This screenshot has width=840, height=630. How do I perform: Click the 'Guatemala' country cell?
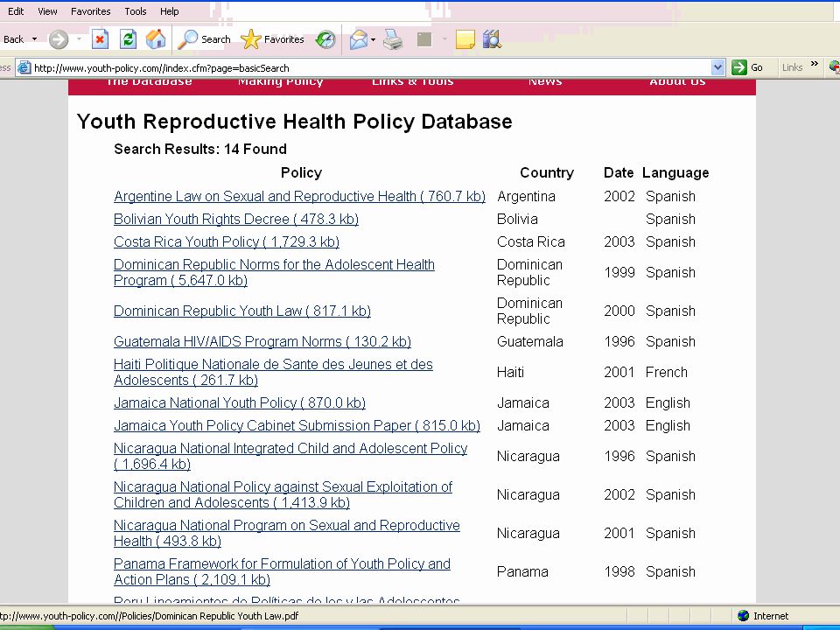[x=530, y=341]
